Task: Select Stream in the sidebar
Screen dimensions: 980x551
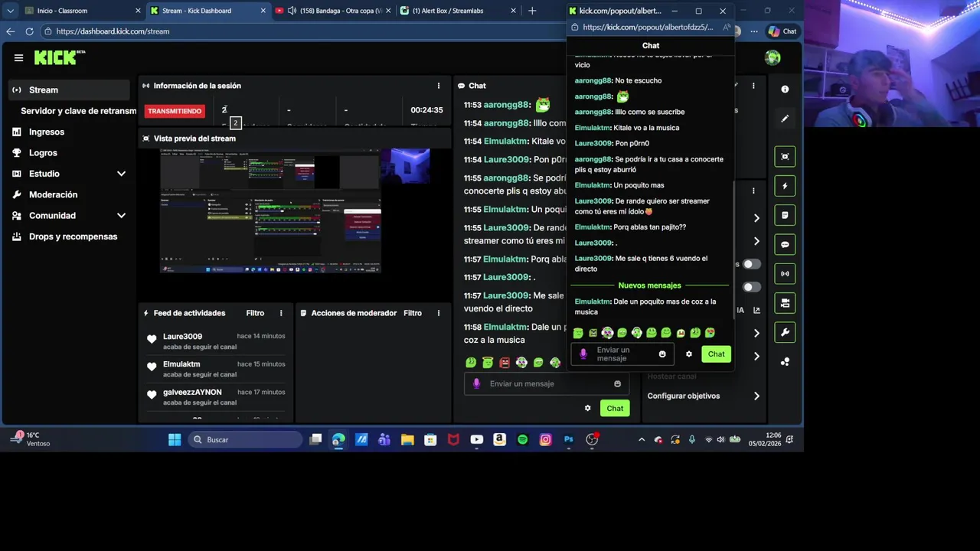Action: click(69, 90)
